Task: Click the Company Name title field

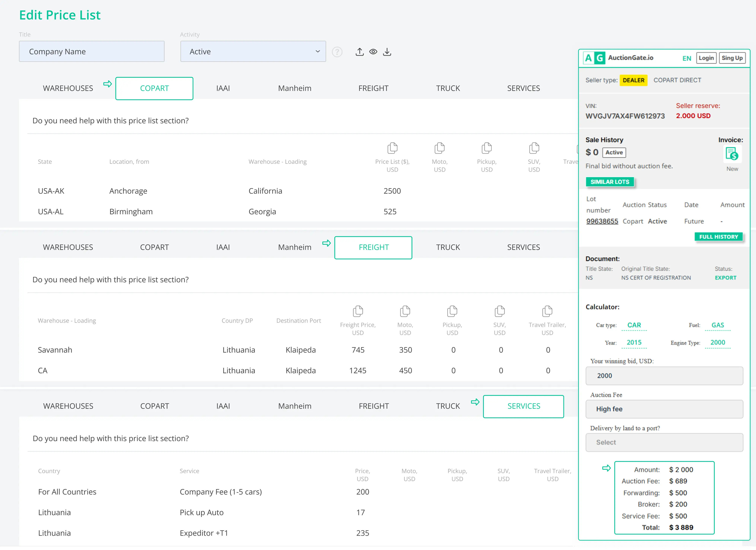Action: point(92,51)
